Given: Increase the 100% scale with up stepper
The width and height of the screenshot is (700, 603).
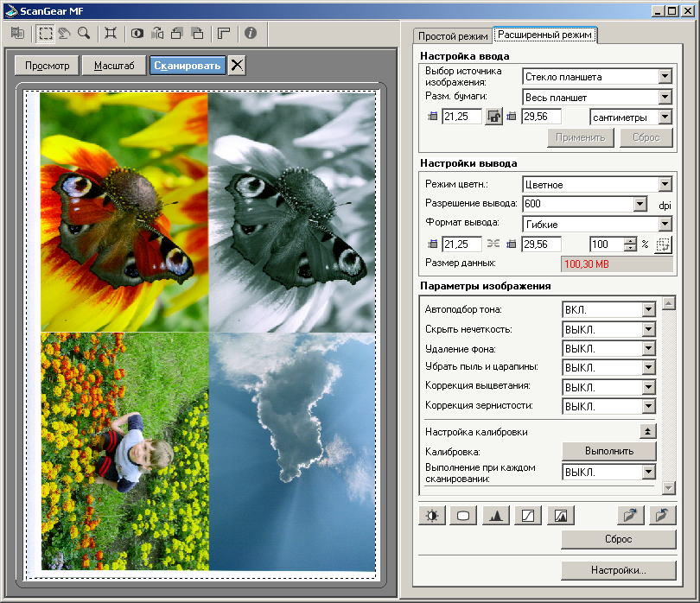Looking at the screenshot, I should (x=630, y=240).
